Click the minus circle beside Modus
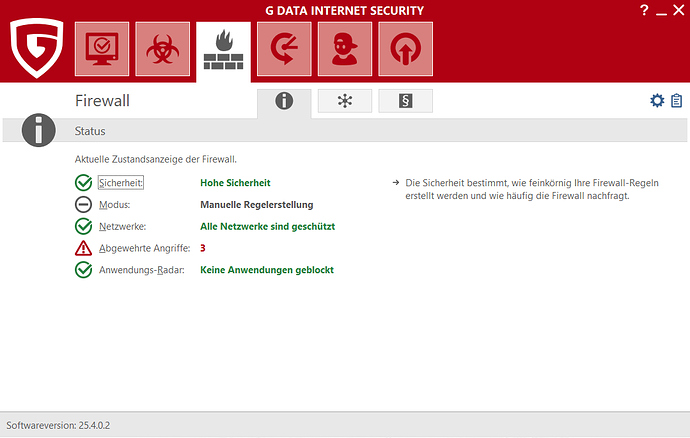 (83, 205)
